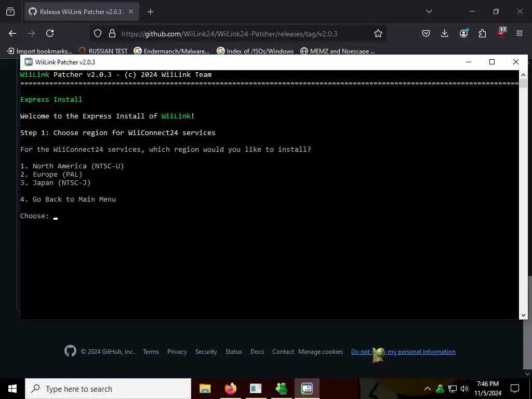The image size is (532, 399).
Task: Click 'Do not share my personal information' link
Action: point(403,352)
